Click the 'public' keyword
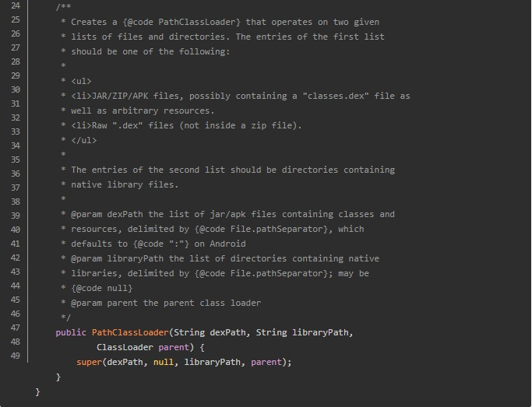Screen dimensions: 532x407 [71, 332]
